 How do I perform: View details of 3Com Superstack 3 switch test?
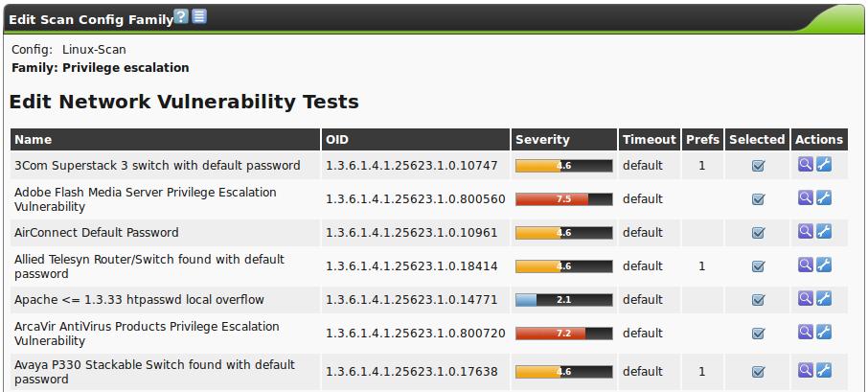coord(806,165)
